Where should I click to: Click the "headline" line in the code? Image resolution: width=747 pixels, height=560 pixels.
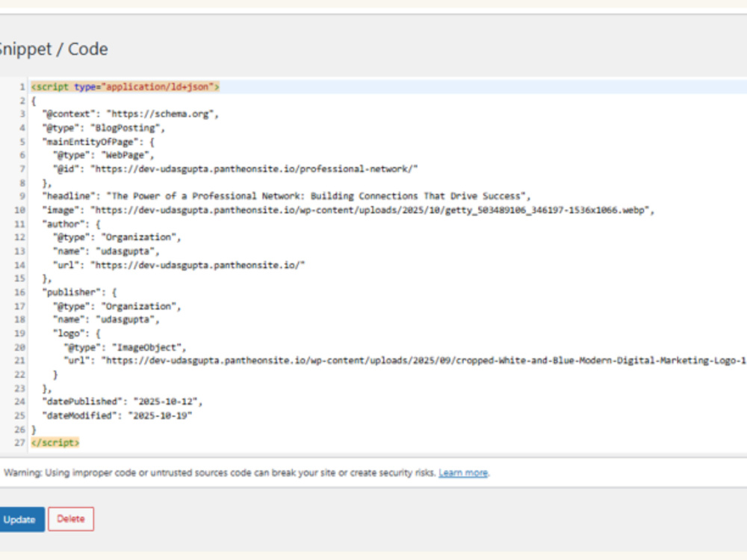pos(286,196)
